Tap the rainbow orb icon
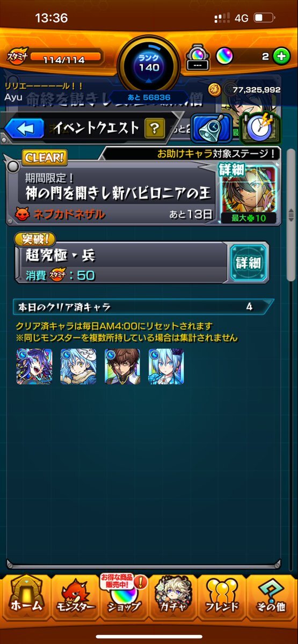This screenshot has width=298, height=644. click(224, 55)
